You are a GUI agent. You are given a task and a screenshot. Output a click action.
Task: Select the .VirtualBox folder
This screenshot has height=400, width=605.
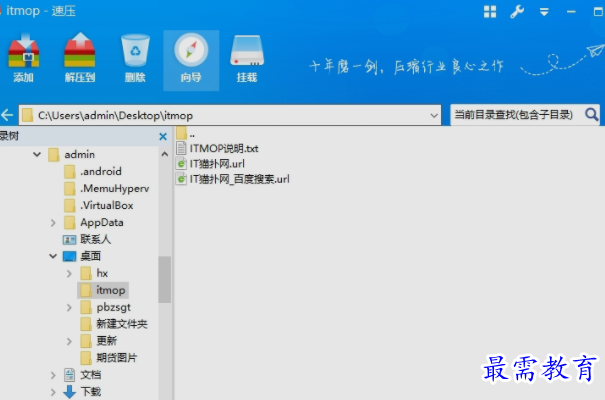[99, 205]
